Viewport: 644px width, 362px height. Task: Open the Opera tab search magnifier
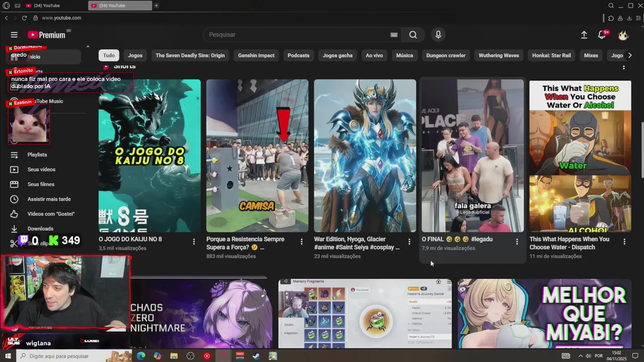click(611, 6)
